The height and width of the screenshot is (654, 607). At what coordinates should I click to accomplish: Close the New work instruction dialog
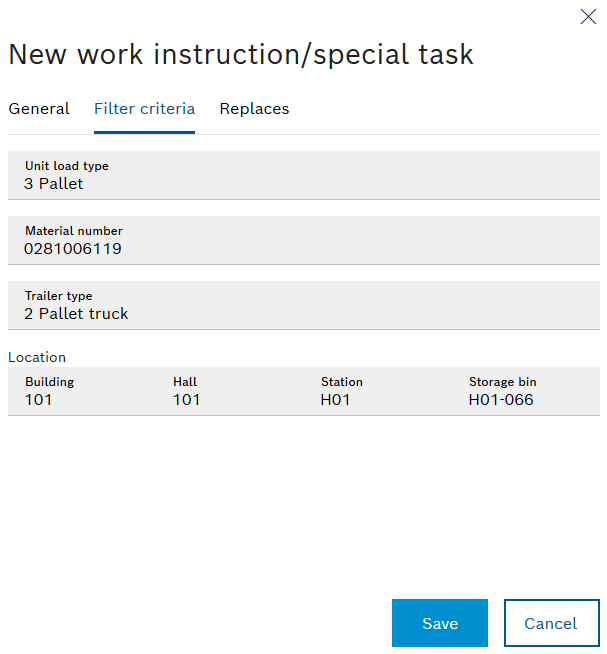[x=588, y=17]
